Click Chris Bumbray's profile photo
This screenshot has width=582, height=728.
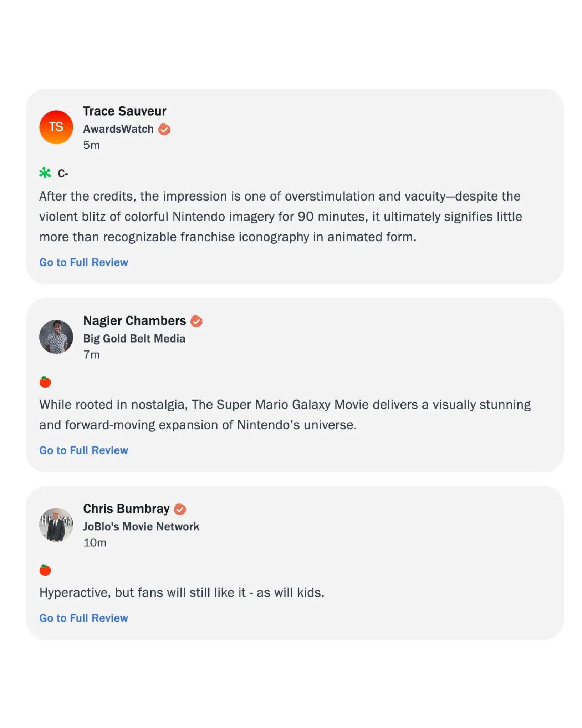56,525
